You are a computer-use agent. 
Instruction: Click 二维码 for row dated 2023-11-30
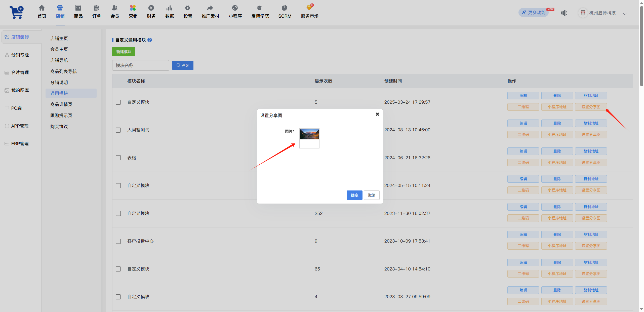(x=523, y=218)
